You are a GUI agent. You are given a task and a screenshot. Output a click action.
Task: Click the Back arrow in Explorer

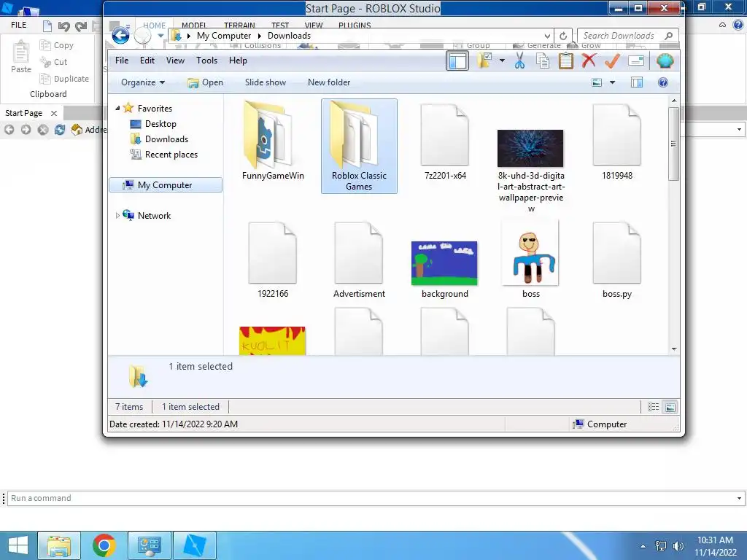120,35
